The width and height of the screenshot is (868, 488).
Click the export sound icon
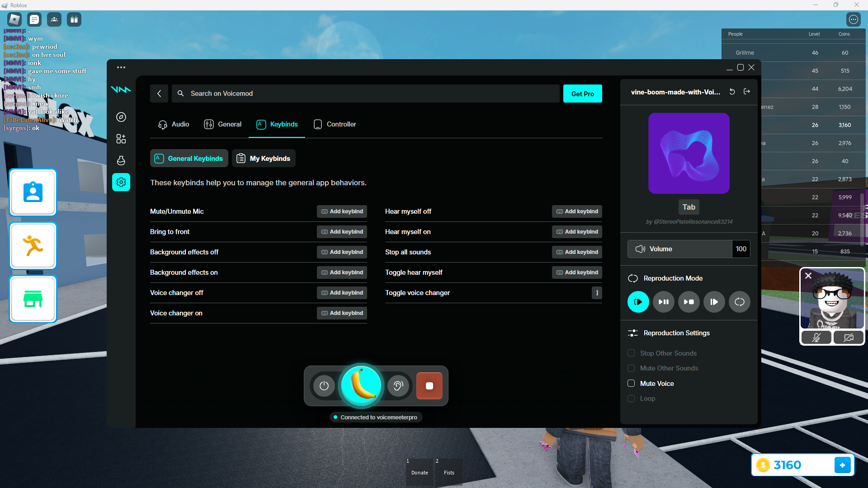[747, 92]
